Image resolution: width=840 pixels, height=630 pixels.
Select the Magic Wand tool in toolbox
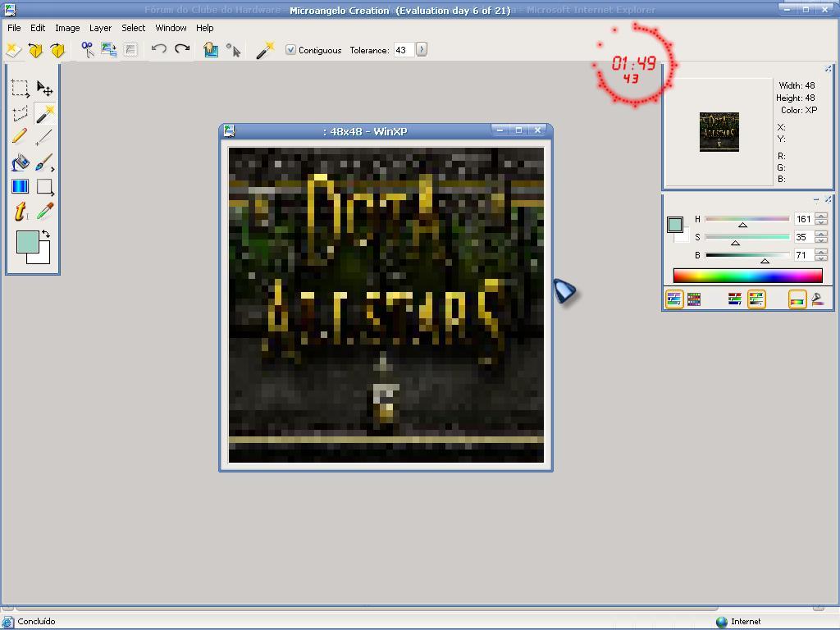[45, 113]
